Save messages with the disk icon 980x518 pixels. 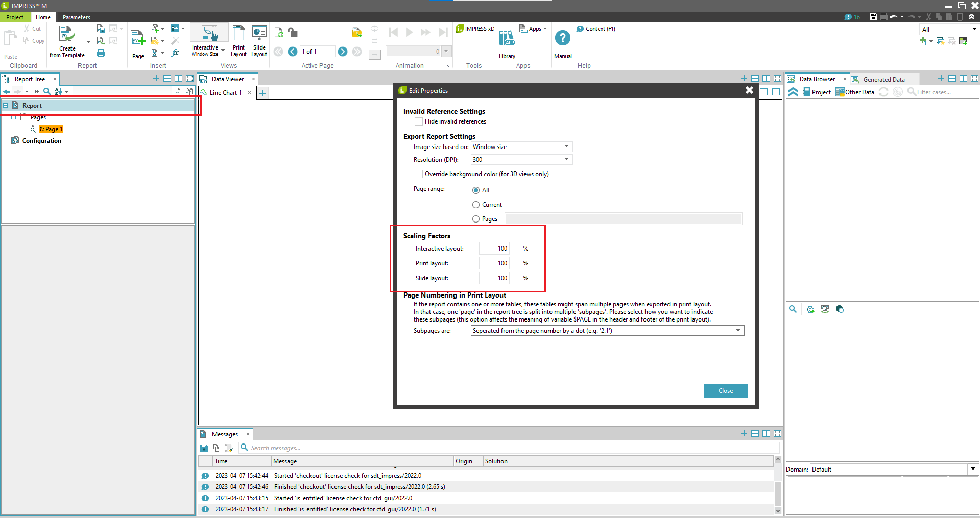[x=204, y=448]
